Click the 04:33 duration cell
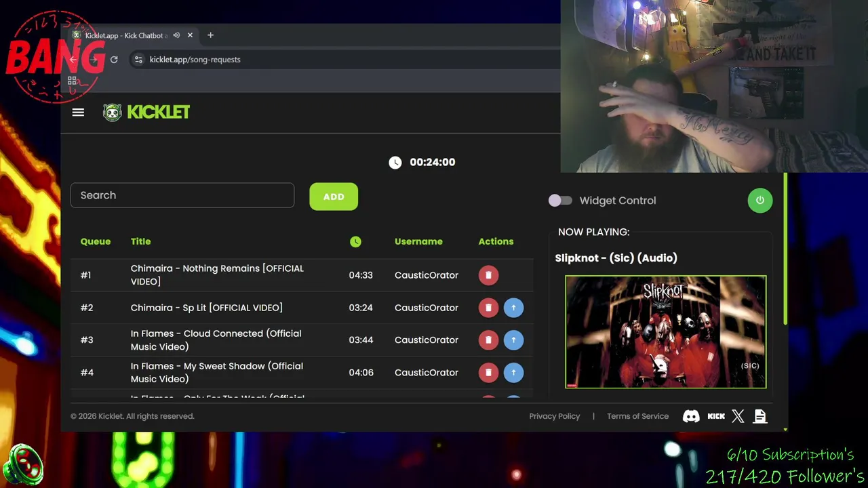The height and width of the screenshot is (488, 868). [x=361, y=275]
